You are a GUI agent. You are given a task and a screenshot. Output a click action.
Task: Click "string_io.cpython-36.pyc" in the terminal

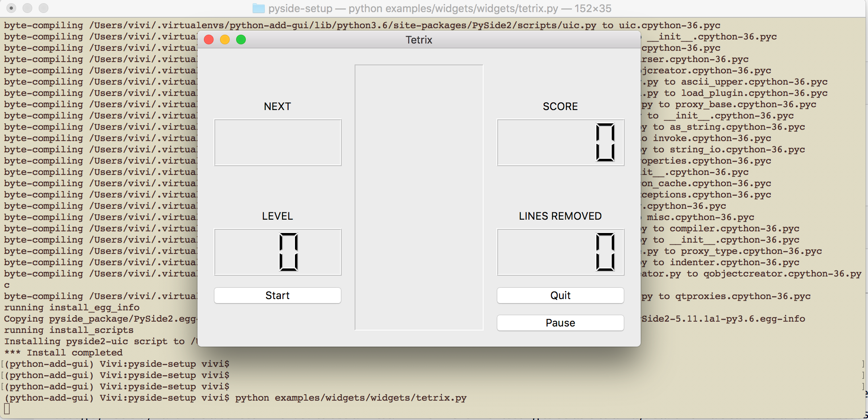click(737, 150)
